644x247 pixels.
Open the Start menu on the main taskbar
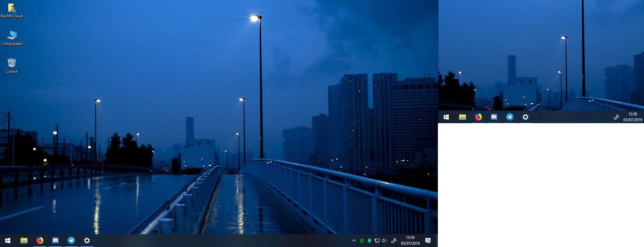pos(8,241)
